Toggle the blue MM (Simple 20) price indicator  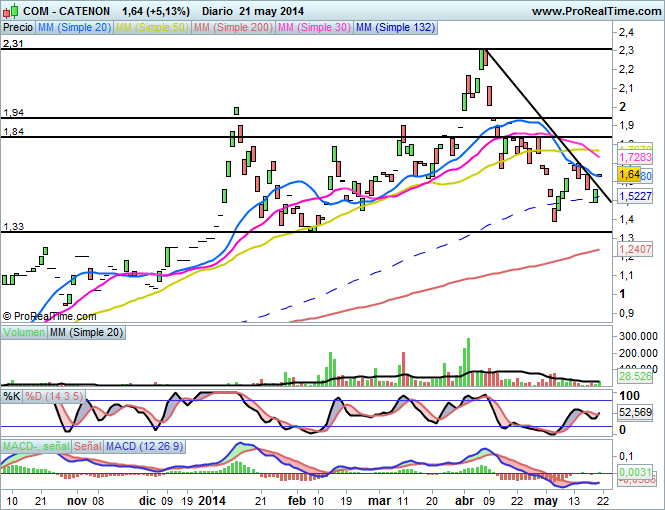(73, 28)
